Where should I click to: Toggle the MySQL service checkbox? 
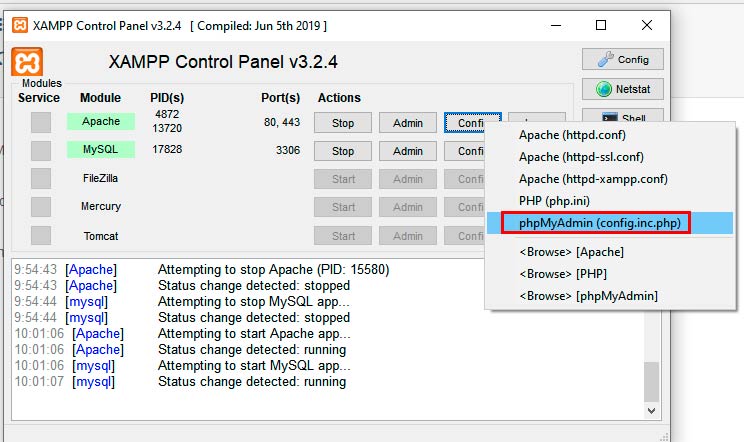click(41, 151)
